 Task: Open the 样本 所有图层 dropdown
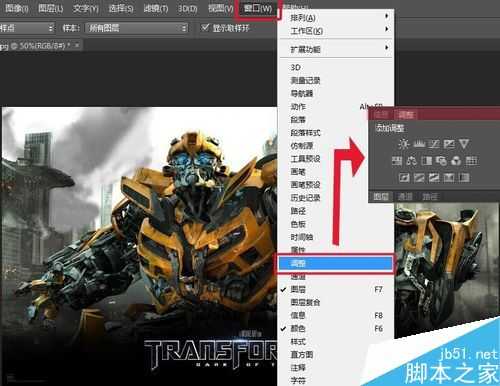tap(137, 28)
